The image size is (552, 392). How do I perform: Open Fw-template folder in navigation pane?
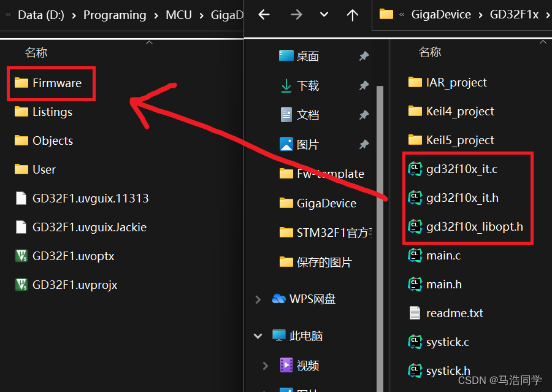click(x=322, y=174)
